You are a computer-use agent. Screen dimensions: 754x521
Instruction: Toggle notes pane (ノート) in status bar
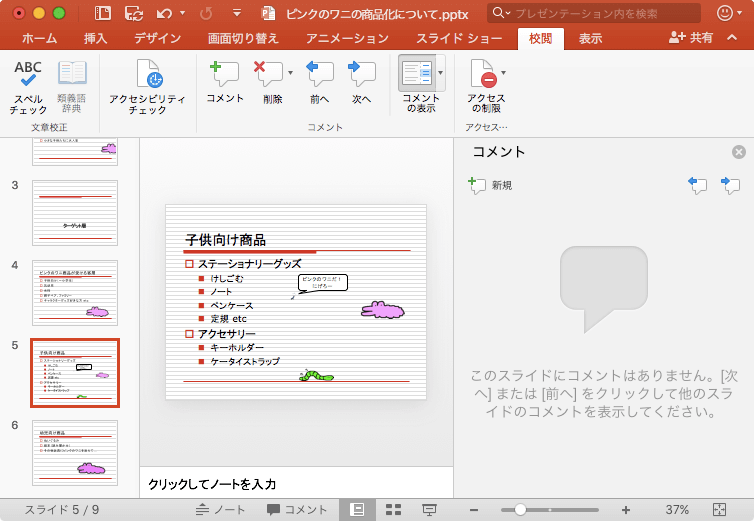point(220,509)
